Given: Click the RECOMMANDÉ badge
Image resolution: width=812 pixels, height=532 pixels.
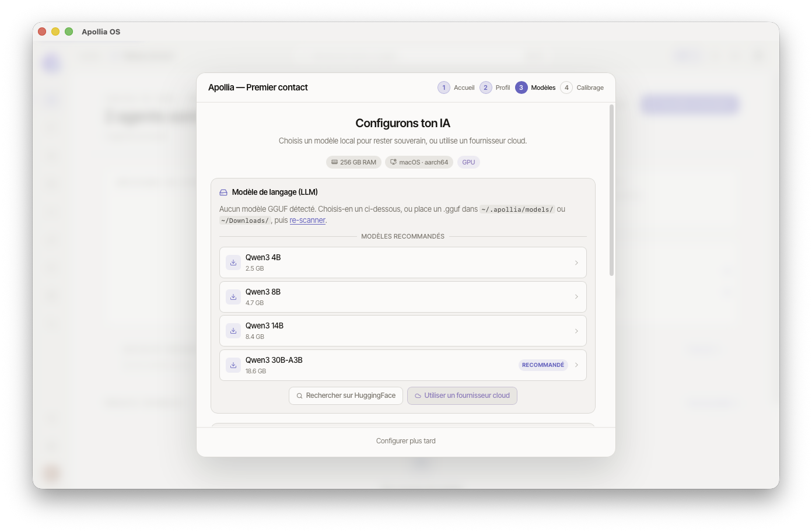Looking at the screenshot, I should [543, 365].
